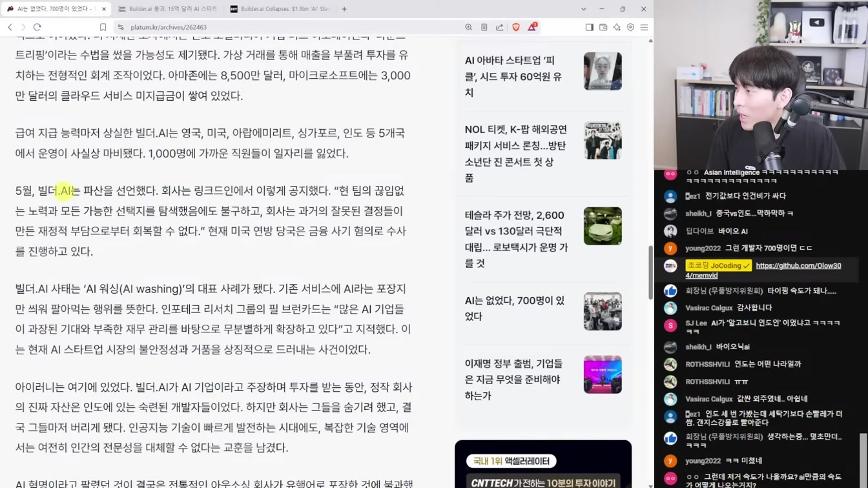868x488 pixels.
Task: Click 딥다이브 avatar in chat
Action: tap(670, 231)
